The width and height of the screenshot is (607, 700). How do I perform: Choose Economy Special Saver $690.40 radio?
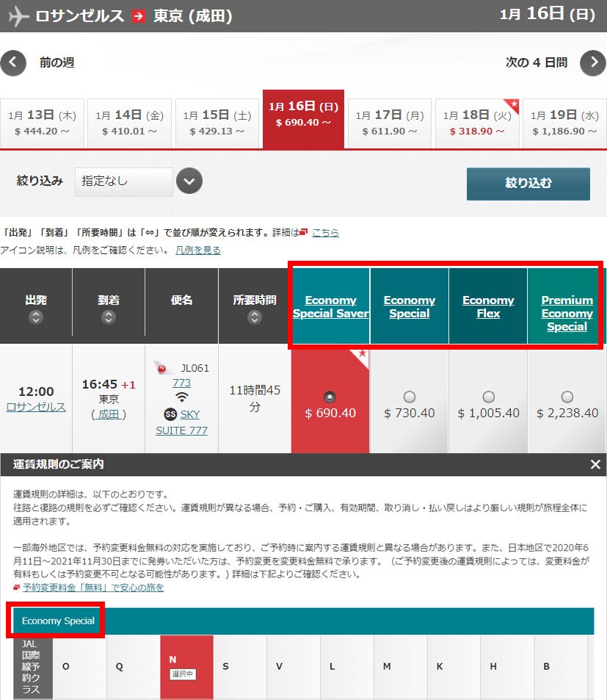pos(330,397)
